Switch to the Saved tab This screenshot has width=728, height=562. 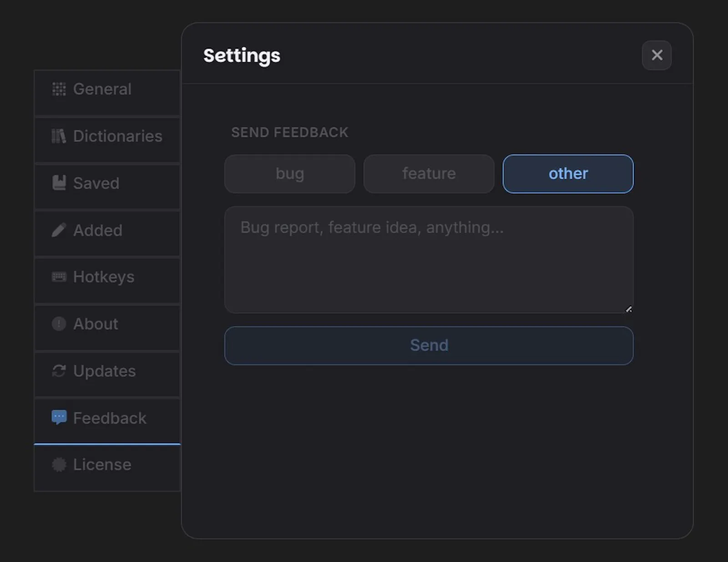point(107,187)
